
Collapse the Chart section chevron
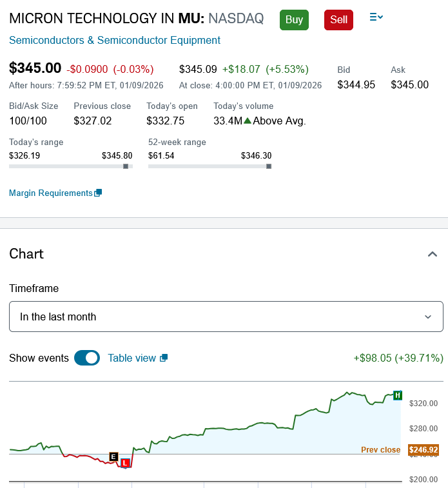[433, 254]
